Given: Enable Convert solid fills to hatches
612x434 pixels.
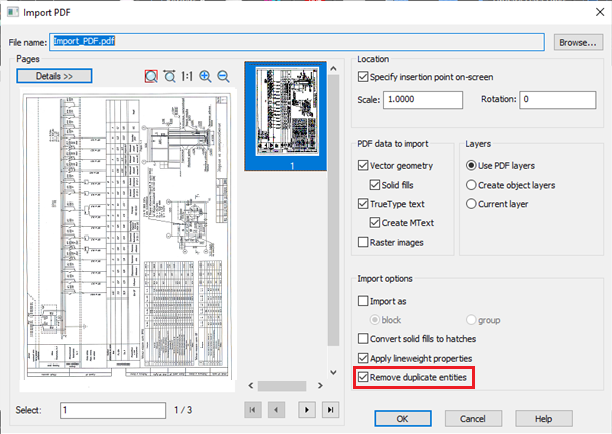Looking at the screenshot, I should [363, 339].
